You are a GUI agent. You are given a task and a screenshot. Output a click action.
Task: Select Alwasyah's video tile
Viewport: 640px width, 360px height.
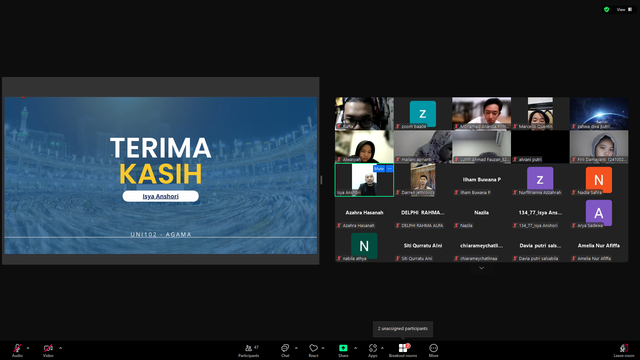pyautogui.click(x=364, y=147)
